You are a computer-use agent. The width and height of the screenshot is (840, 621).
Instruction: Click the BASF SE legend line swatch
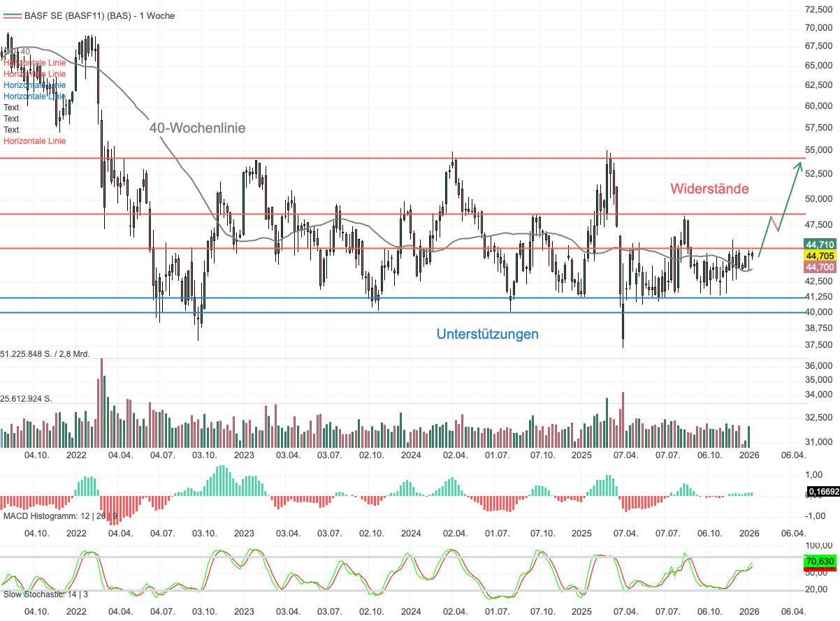12,15
